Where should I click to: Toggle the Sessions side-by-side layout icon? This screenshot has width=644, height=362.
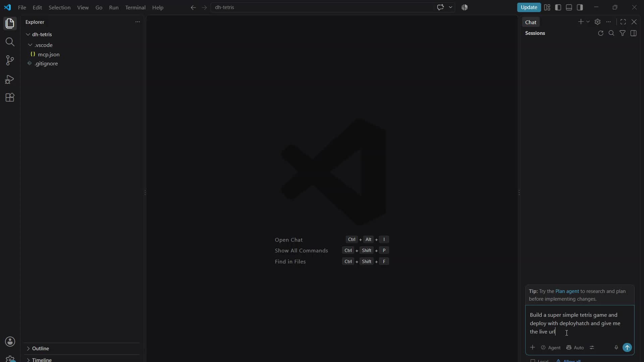point(634,33)
